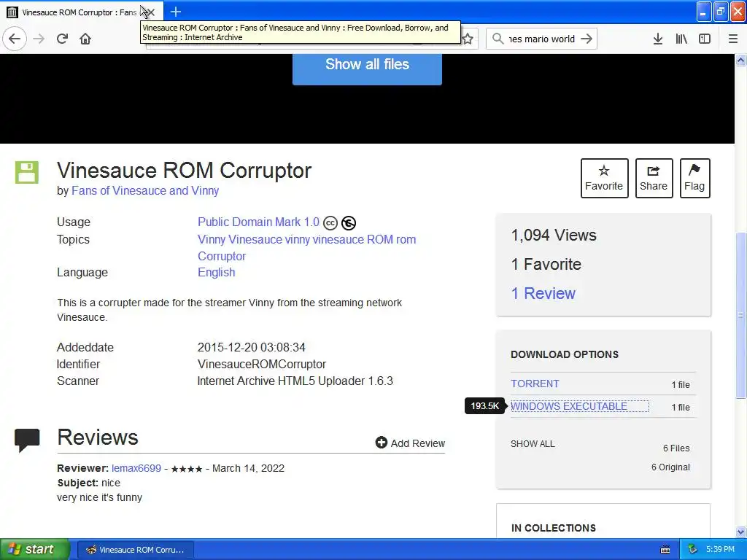This screenshot has width=747, height=560.
Task: Go back using the browser back arrow
Action: [x=15, y=39]
